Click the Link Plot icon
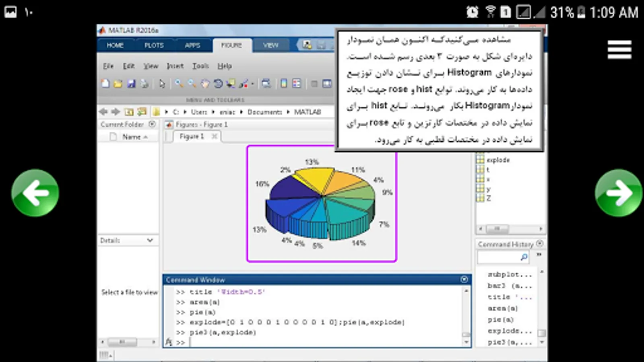Viewport: 644px width, 362px height. pyautogui.click(x=266, y=84)
